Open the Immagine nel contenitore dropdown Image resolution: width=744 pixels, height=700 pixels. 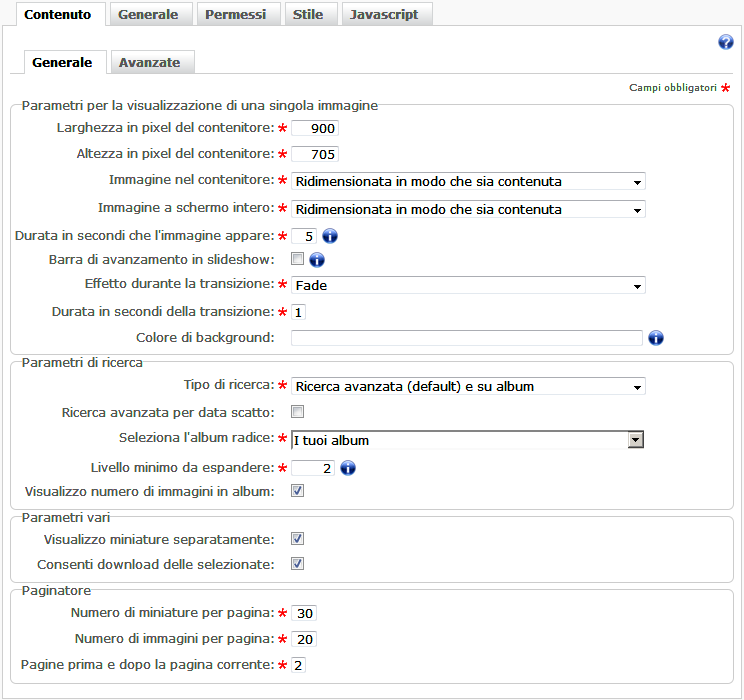tap(467, 181)
